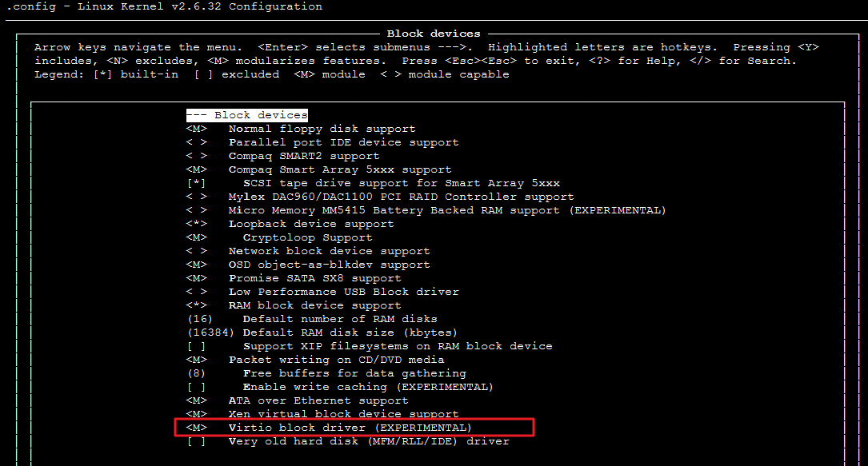
Task: Select Very old hard disk driver checkbox
Action: 197,441
